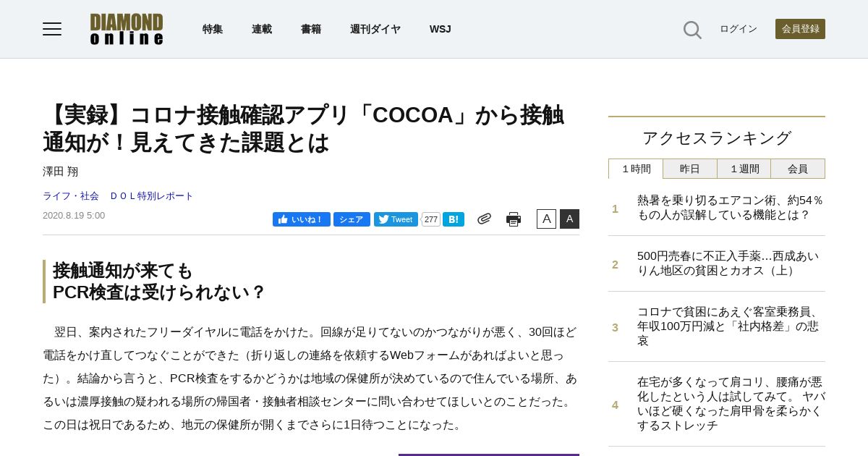This screenshot has height=456, width=868.
Task: Open the hamburger menu
Action: click(52, 29)
